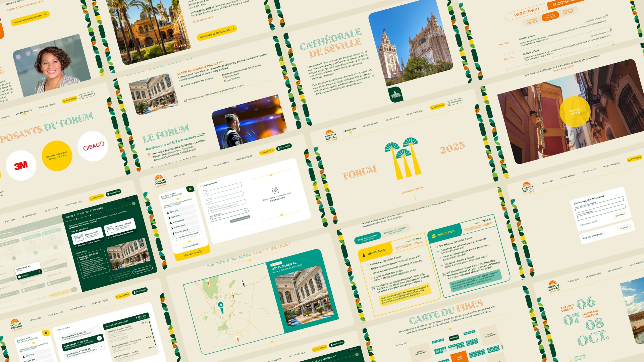The height and width of the screenshot is (362, 644).
Task: Click Changer le mot de passe button
Action: (x=240, y=219)
